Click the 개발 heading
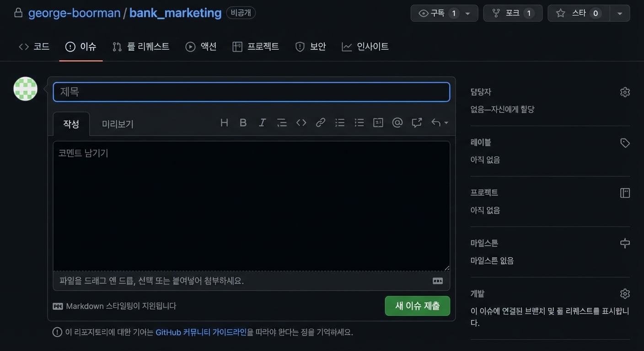The height and width of the screenshot is (351, 644). coord(478,293)
